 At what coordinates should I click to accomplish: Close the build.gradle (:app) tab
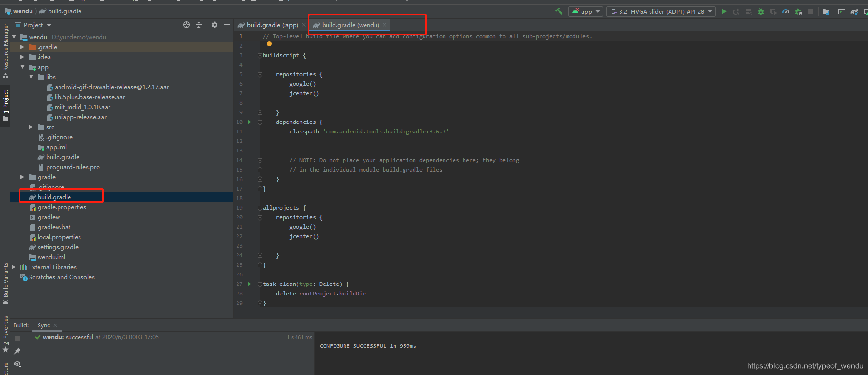click(x=304, y=25)
